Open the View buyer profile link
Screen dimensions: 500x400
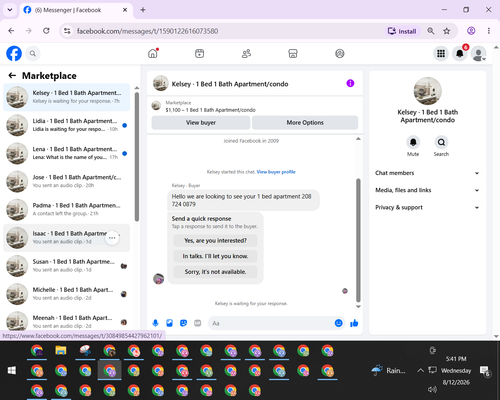276,172
